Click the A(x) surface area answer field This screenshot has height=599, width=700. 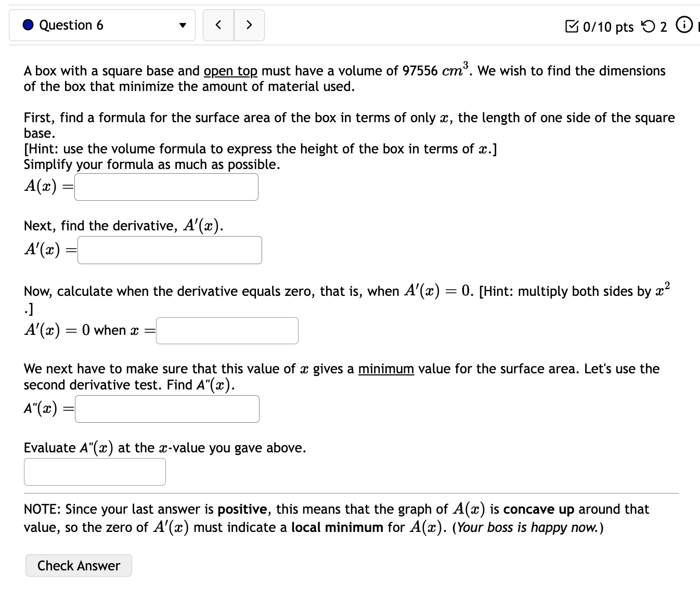point(166,187)
